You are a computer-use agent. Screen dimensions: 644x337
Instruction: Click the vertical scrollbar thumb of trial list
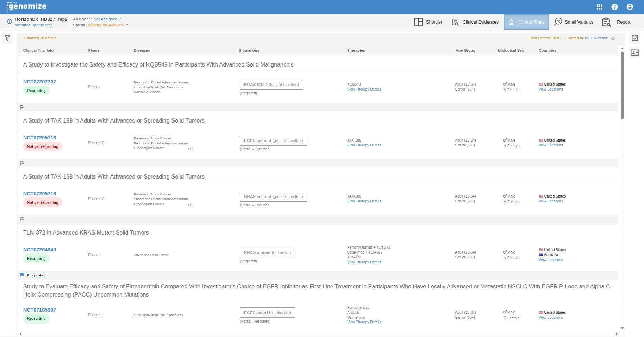[x=622, y=85]
